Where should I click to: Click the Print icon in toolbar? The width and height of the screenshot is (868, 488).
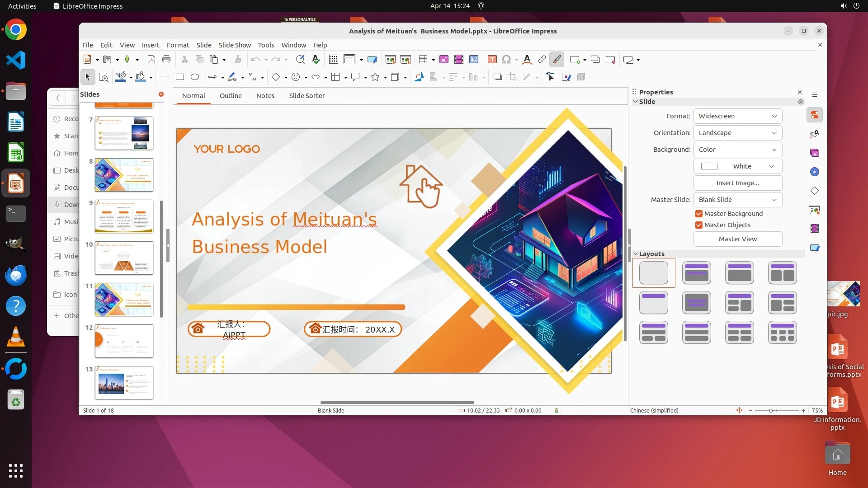(x=166, y=60)
